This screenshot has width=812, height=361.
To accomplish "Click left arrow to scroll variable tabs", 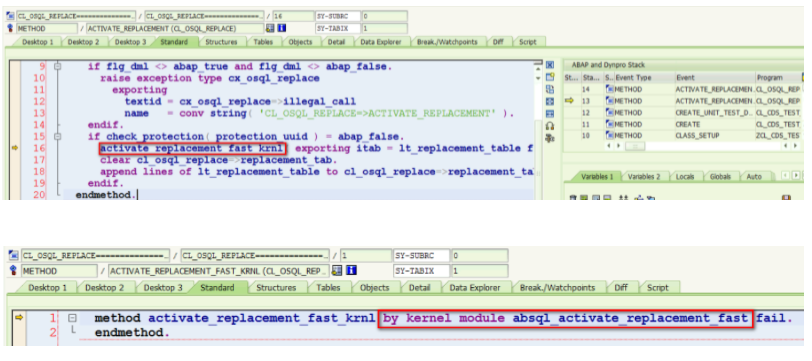I will [785, 176].
